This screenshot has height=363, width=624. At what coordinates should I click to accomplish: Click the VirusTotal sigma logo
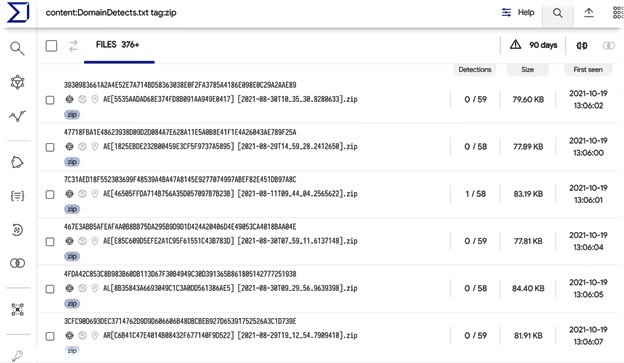[x=18, y=12]
